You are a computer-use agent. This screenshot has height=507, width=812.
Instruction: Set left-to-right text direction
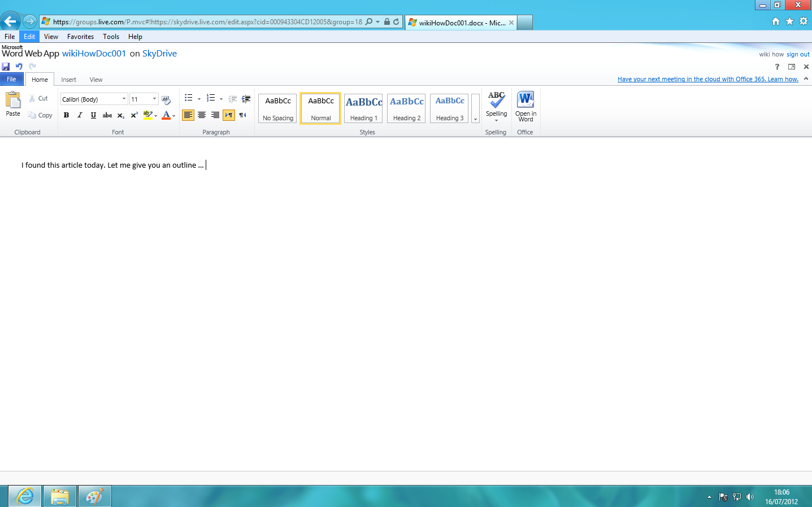point(229,115)
